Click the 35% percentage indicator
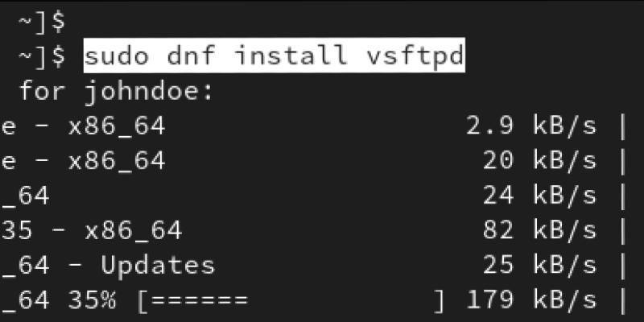The image size is (644, 322). [x=92, y=300]
